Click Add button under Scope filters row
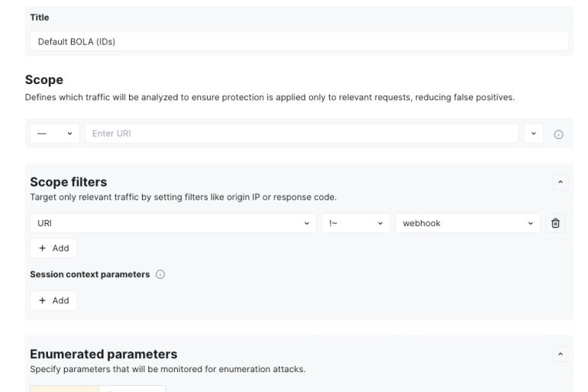Viewport: 588px width, 392px height. [x=53, y=248]
